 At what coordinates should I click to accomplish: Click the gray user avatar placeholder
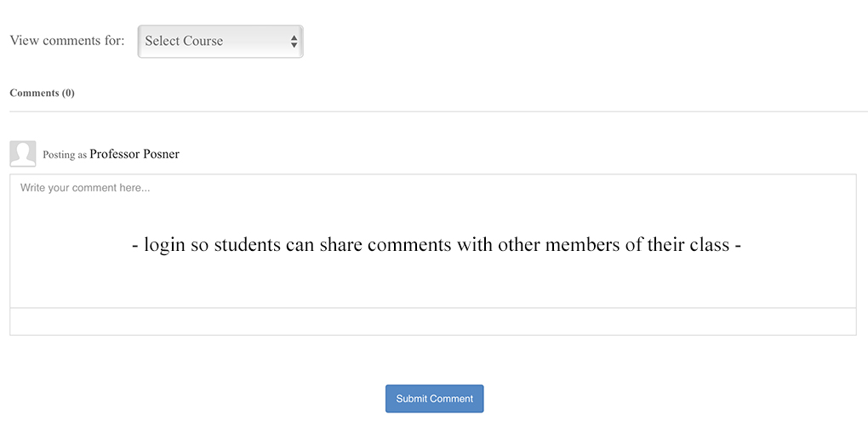pyautogui.click(x=23, y=154)
